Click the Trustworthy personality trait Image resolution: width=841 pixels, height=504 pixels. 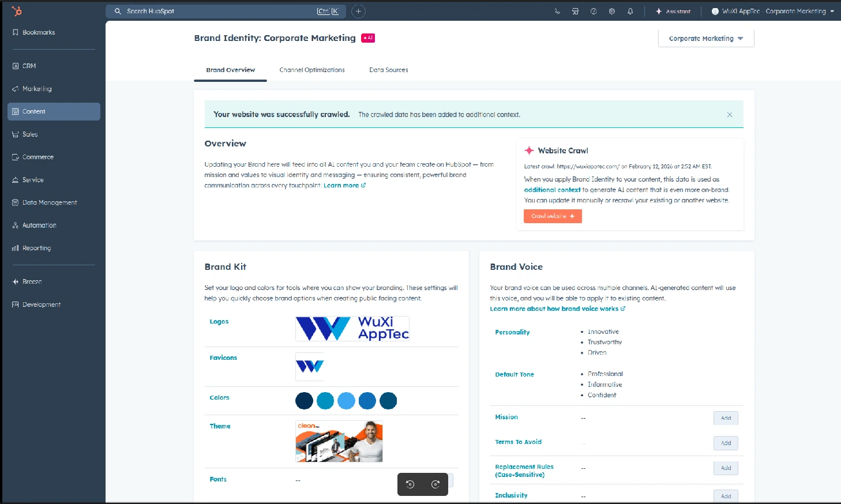[605, 342]
